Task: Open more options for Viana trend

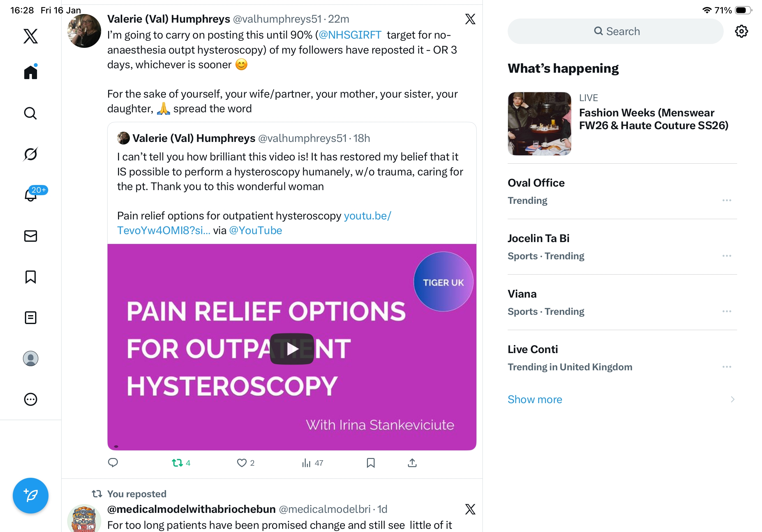Action: (x=727, y=311)
